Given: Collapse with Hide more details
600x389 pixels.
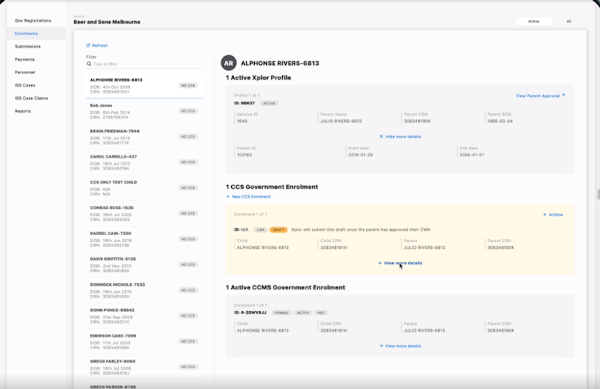Looking at the screenshot, I should tap(400, 137).
